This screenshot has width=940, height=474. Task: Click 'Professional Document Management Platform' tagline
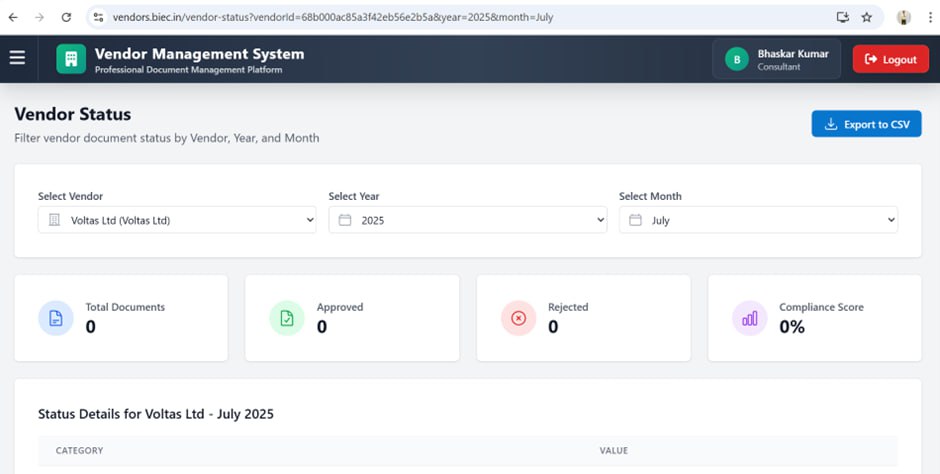click(188, 70)
